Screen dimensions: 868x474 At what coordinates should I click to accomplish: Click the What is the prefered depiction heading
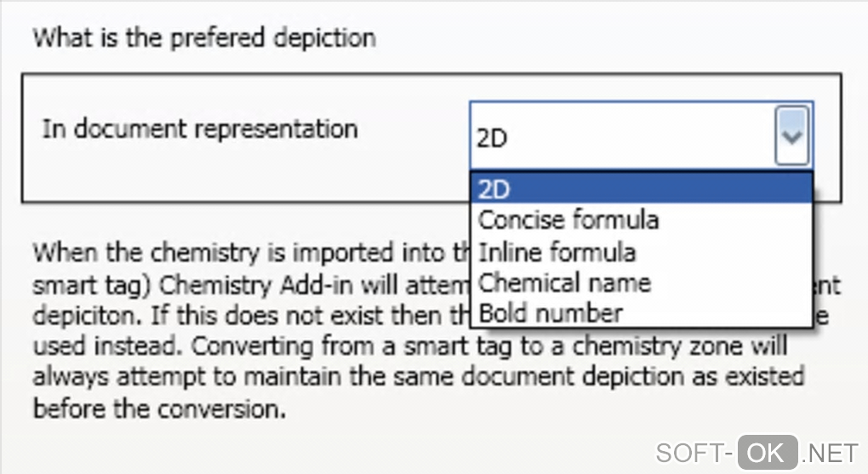pos(203,38)
